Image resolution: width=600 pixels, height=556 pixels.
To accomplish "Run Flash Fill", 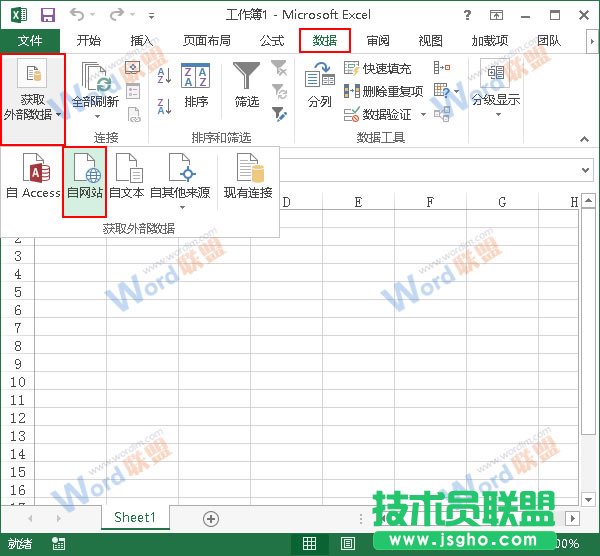I will click(377, 69).
